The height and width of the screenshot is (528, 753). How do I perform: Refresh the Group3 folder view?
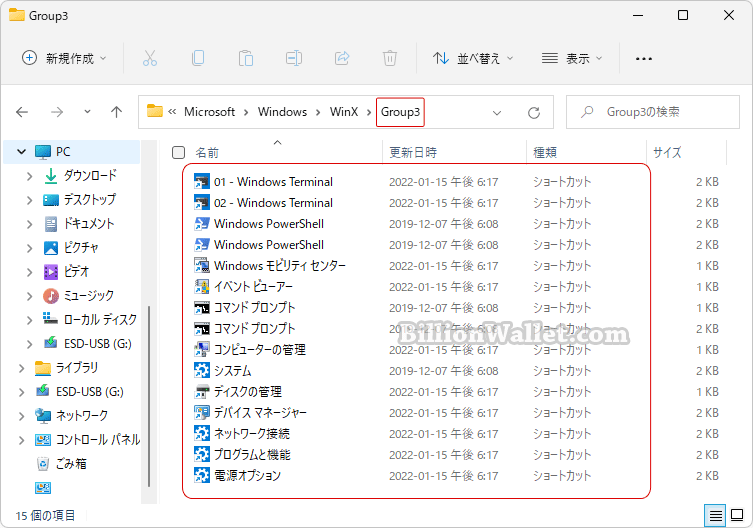(x=534, y=112)
